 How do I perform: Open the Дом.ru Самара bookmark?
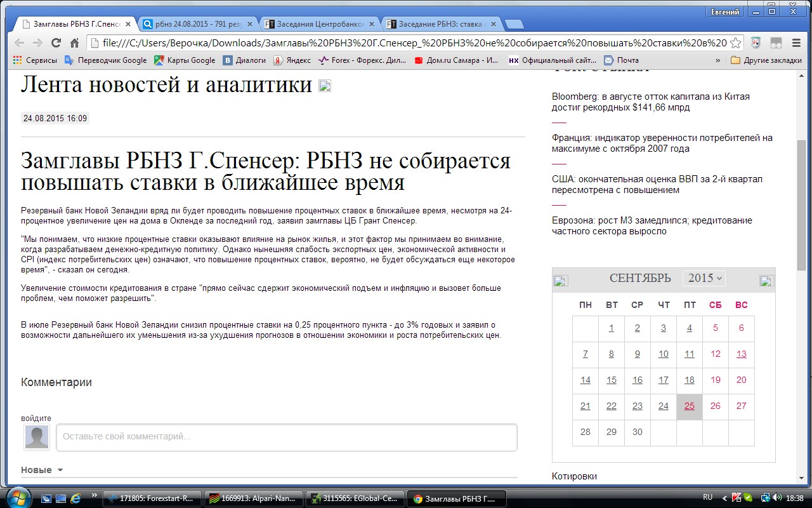click(x=456, y=60)
